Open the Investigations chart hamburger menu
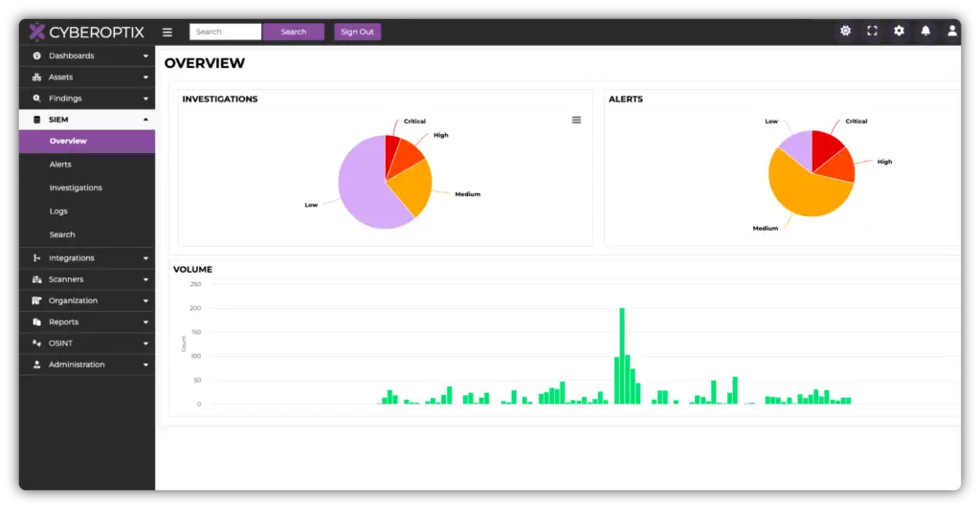Image resolution: width=980 pixels, height=509 pixels. pyautogui.click(x=576, y=120)
